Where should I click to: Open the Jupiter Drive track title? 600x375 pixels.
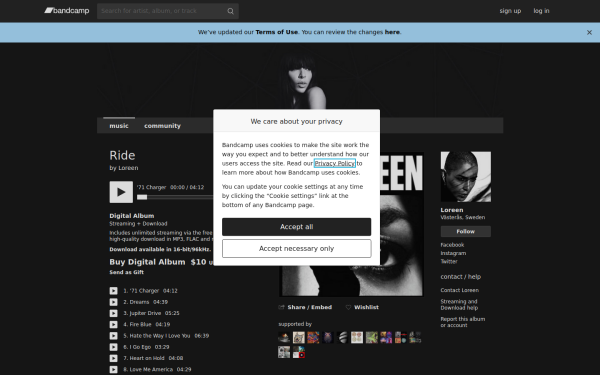point(145,313)
